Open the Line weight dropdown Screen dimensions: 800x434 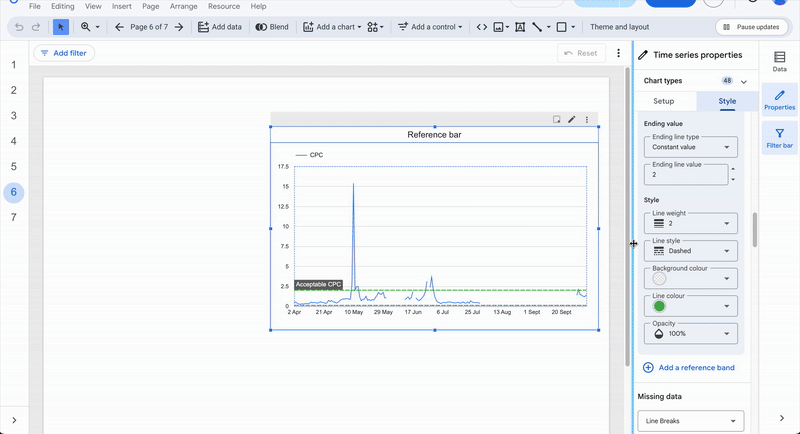pos(690,223)
